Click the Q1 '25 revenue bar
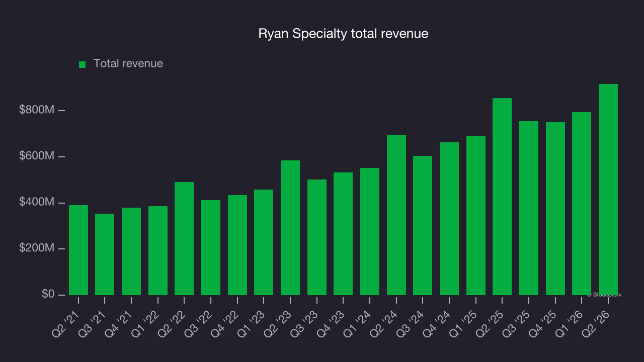 click(476, 216)
